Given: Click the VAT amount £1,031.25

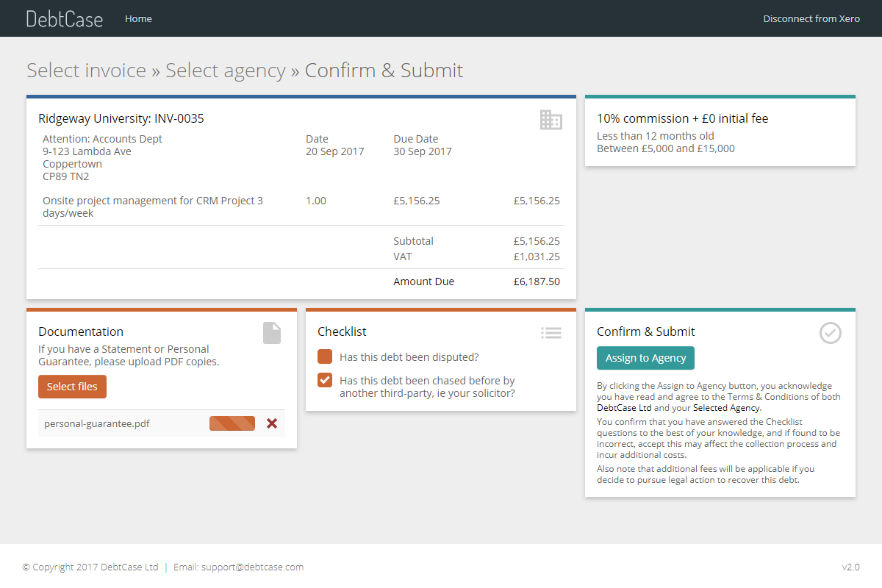Looking at the screenshot, I should pyautogui.click(x=537, y=257).
